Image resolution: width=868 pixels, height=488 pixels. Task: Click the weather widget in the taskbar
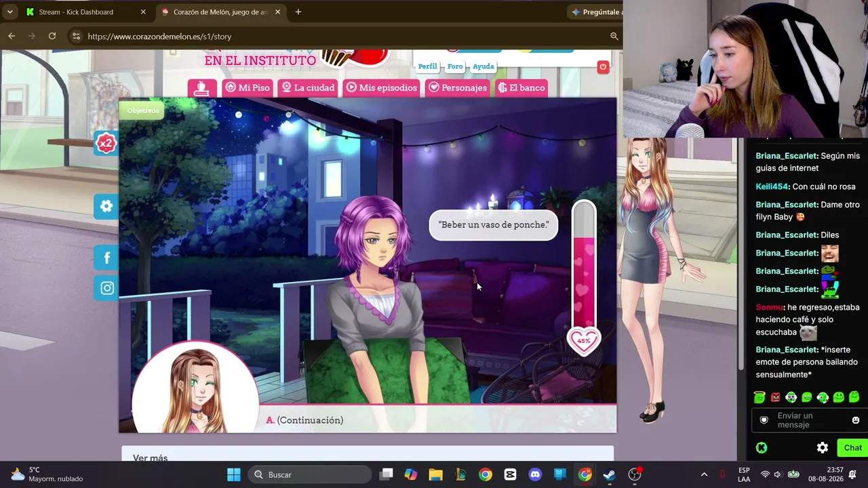pos(46,474)
